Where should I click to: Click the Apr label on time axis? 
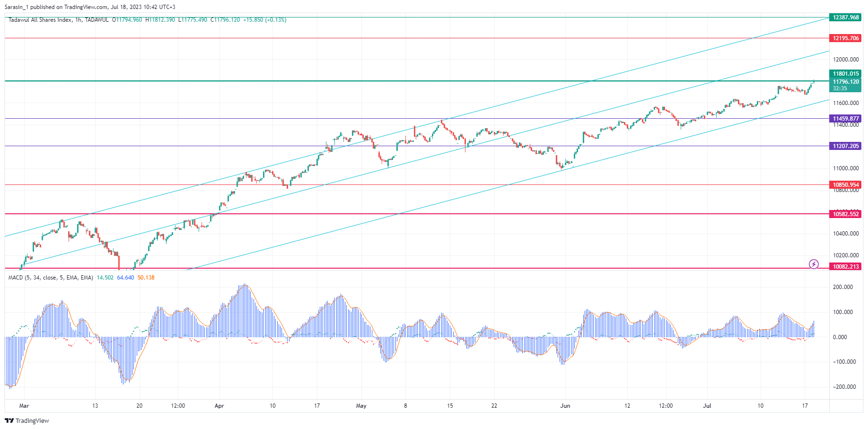point(219,406)
